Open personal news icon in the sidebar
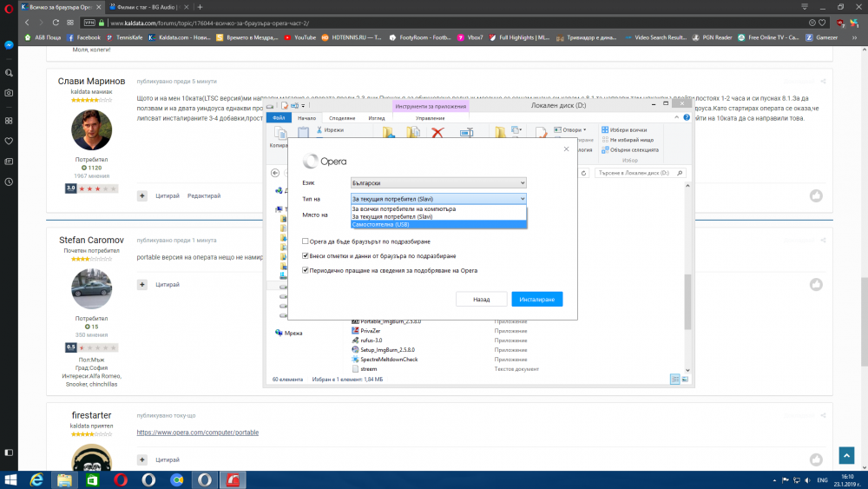 [9, 162]
